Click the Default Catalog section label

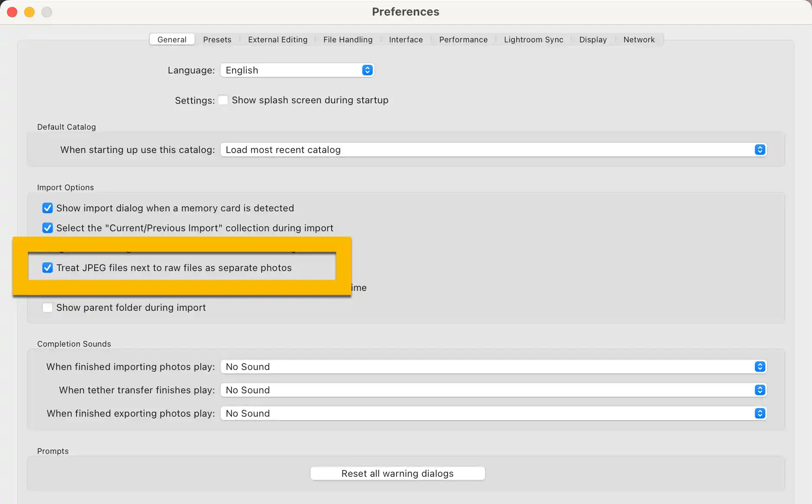pyautogui.click(x=67, y=127)
